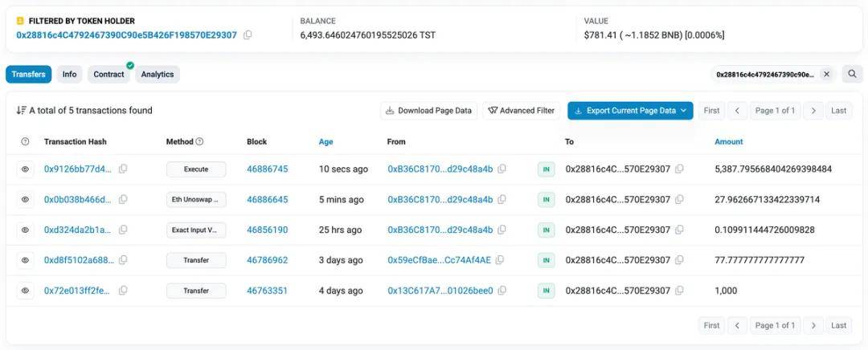Copy the token holder address
This screenshot has height=350, width=868.
(x=248, y=35)
